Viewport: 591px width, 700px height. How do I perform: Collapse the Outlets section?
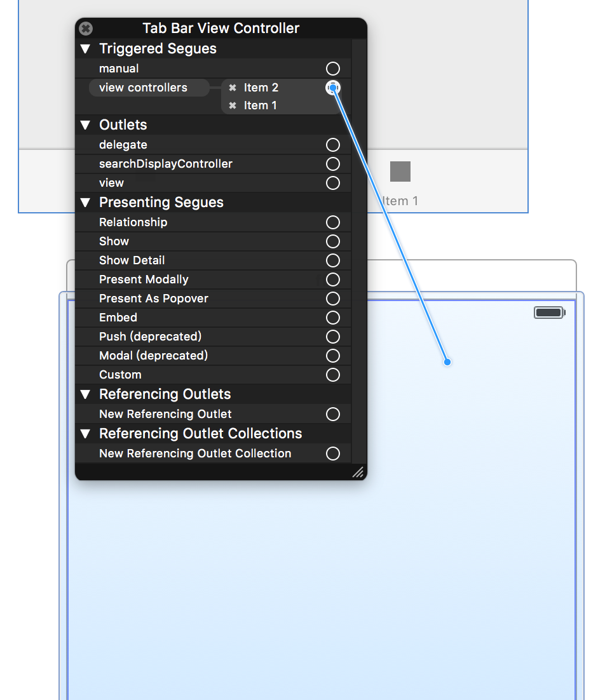[x=86, y=125]
